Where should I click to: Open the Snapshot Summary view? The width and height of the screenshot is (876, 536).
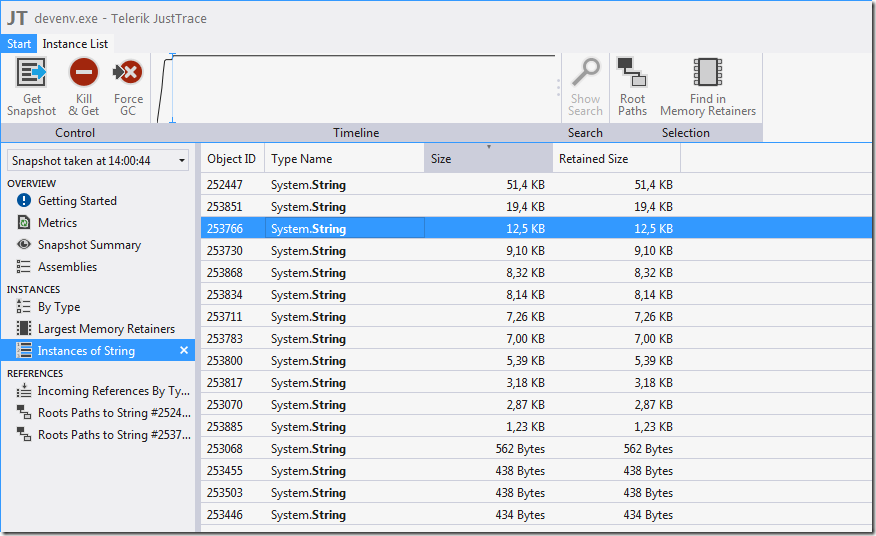click(89, 245)
